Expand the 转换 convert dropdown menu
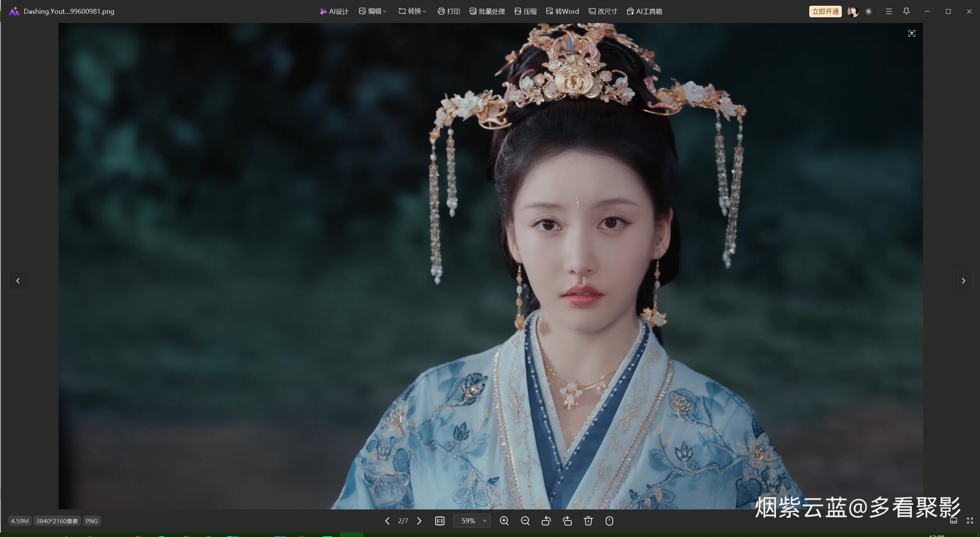Viewport: 980px width, 537px height. tap(412, 11)
